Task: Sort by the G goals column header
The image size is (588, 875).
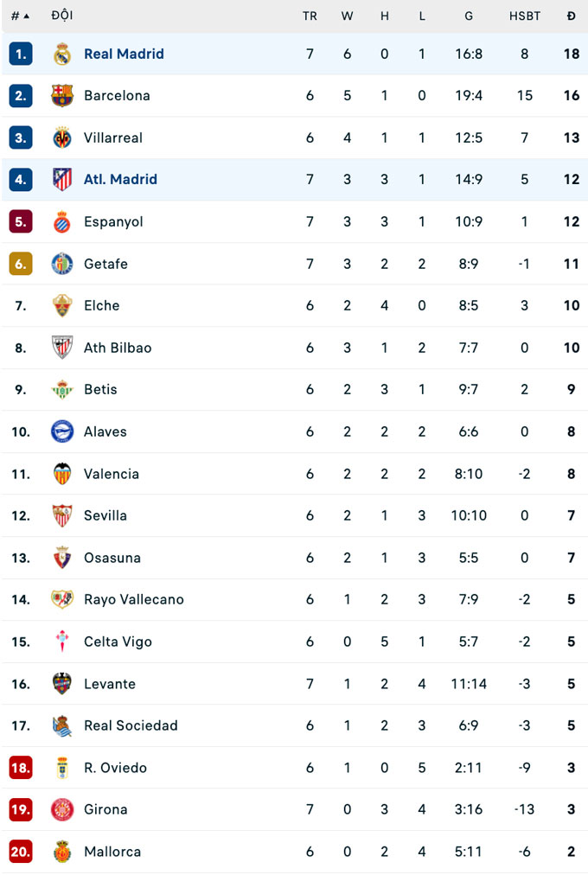Action: [x=469, y=16]
